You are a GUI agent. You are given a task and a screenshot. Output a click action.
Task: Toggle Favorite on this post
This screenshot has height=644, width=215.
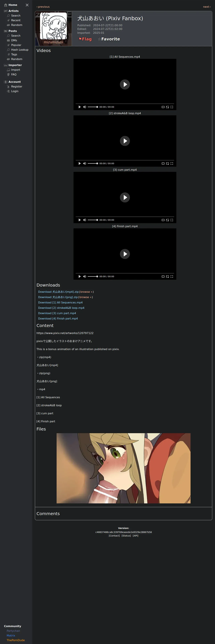(109, 39)
